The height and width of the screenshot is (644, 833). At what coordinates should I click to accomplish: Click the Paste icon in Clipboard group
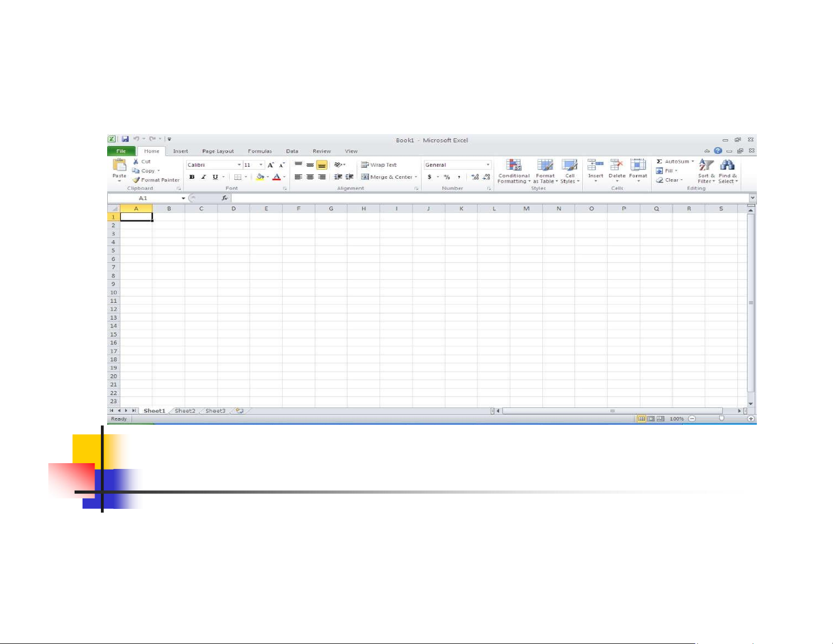pyautogui.click(x=119, y=166)
